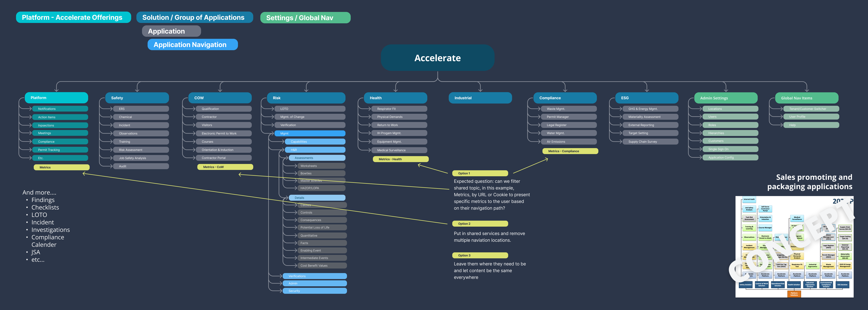The image size is (868, 310).
Task: Click the Assessments node under H&R
Action: (x=317, y=158)
